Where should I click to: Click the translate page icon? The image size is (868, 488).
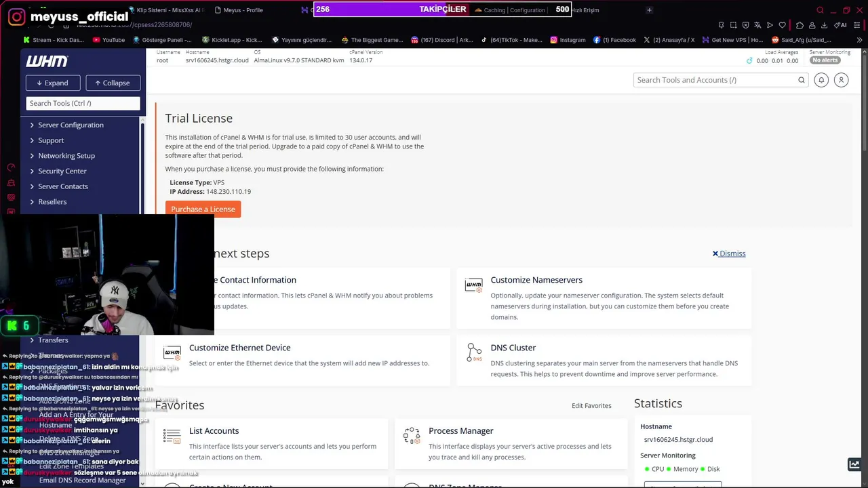pos(757,25)
